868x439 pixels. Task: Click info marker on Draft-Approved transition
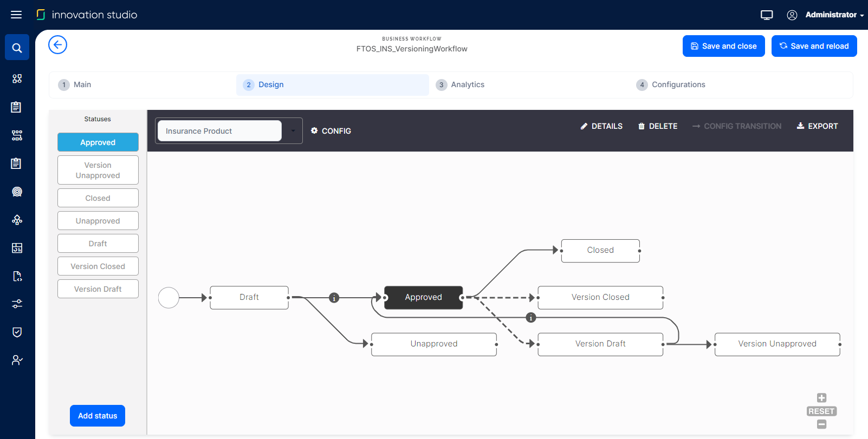(334, 298)
